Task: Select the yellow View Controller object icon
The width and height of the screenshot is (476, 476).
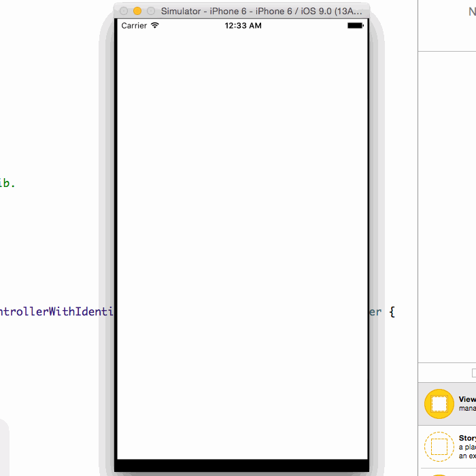Action: click(x=439, y=404)
